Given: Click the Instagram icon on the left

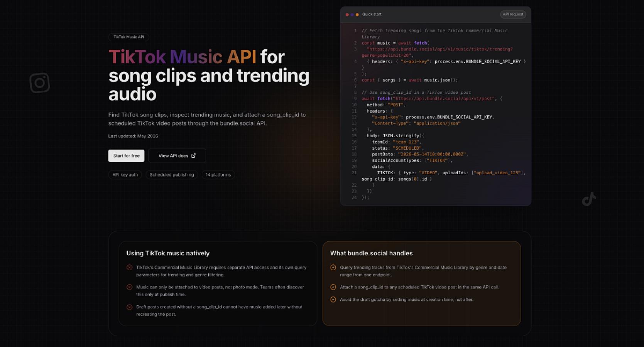Looking at the screenshot, I should pos(40,83).
